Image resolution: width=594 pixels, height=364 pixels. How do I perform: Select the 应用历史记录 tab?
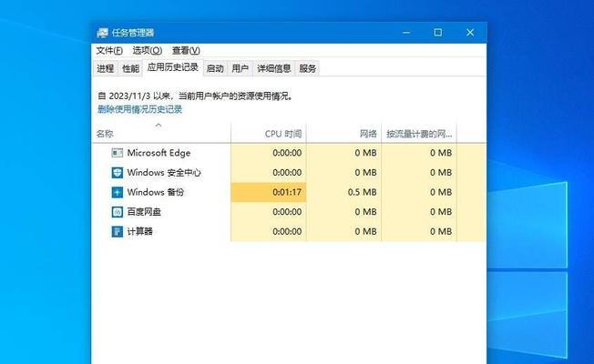pyautogui.click(x=173, y=67)
